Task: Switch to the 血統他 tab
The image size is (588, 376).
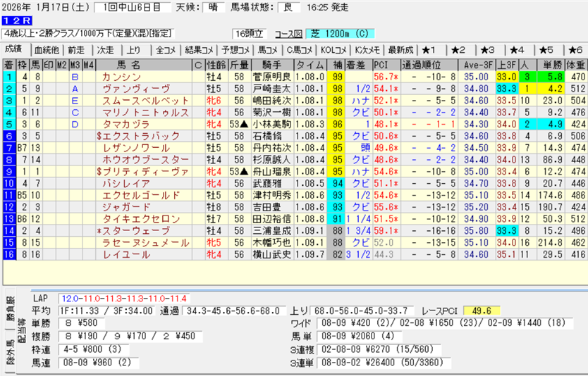Action: point(47,50)
